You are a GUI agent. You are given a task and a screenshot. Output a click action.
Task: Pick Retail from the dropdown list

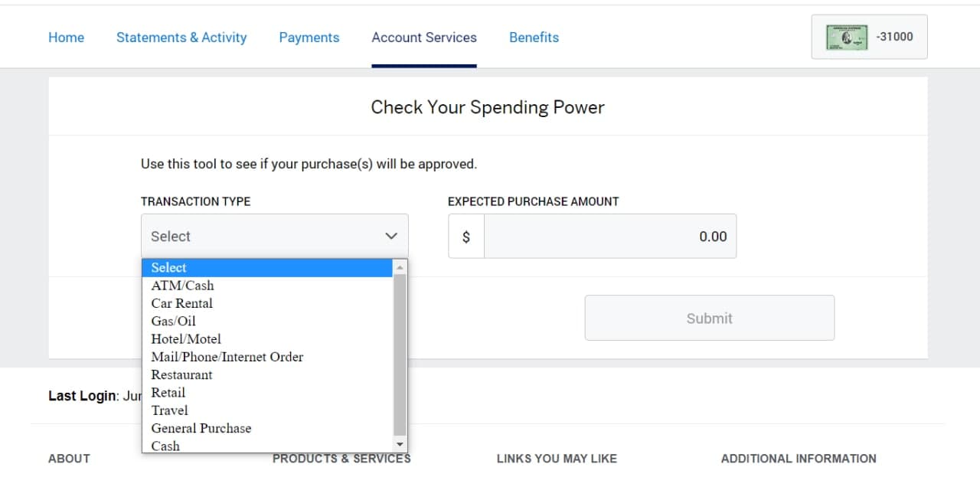[x=168, y=393]
